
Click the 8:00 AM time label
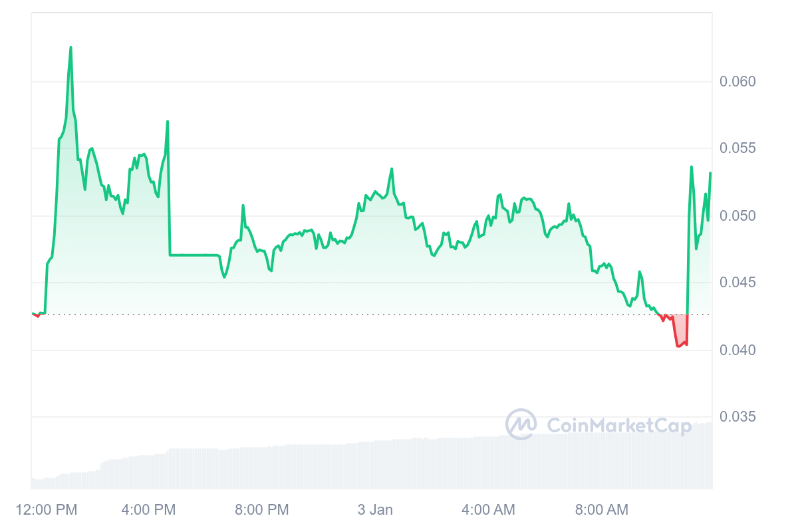[x=601, y=510]
